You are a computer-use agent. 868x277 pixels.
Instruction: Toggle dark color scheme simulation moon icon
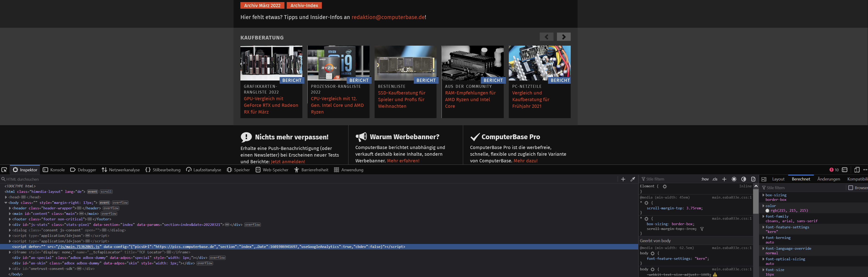(744, 179)
